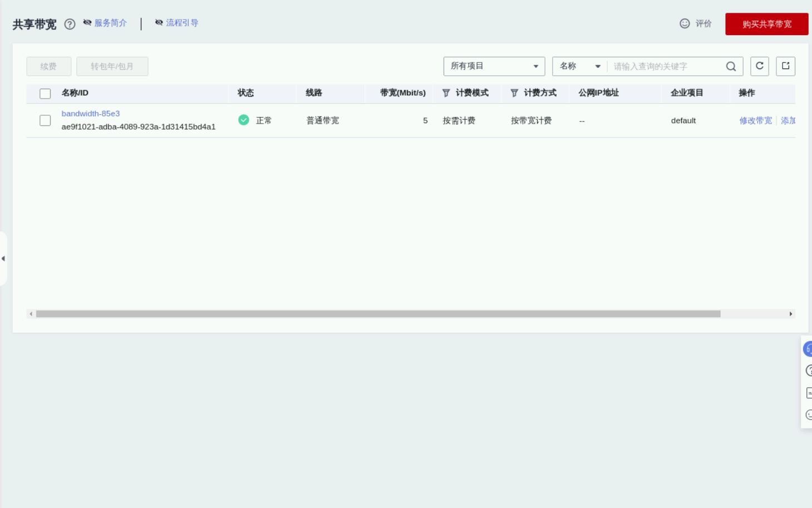Screen dimensions: 812x508
Task: Click the 状态 column header
Action: pyautogui.click(x=245, y=93)
